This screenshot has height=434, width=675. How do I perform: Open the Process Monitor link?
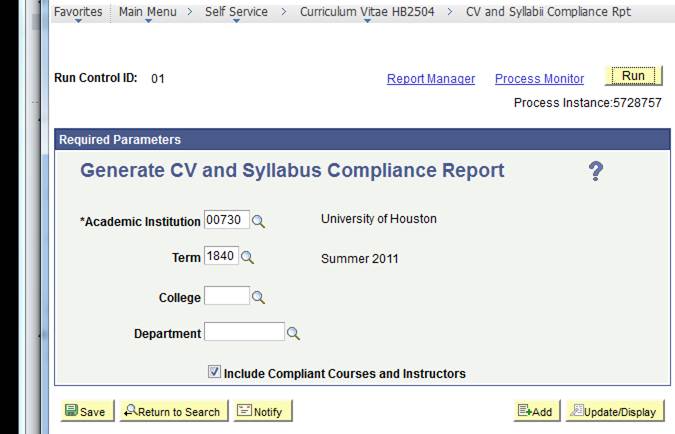click(x=539, y=79)
